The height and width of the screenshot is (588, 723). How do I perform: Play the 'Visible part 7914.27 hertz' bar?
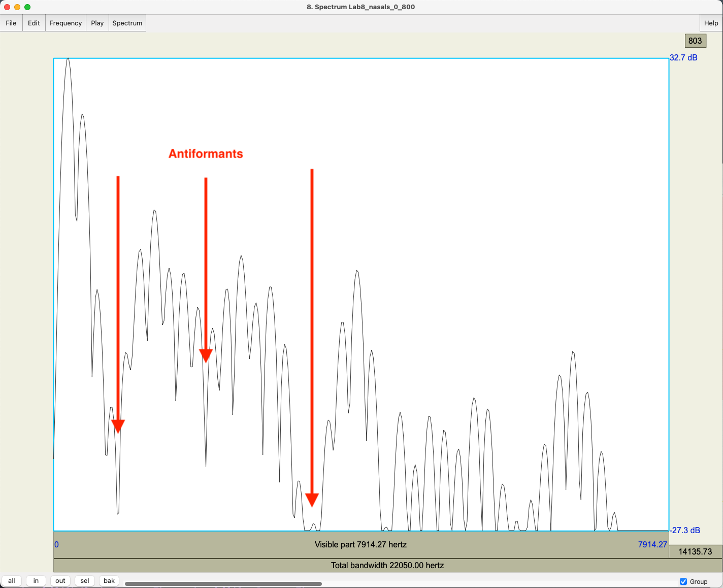click(x=361, y=545)
